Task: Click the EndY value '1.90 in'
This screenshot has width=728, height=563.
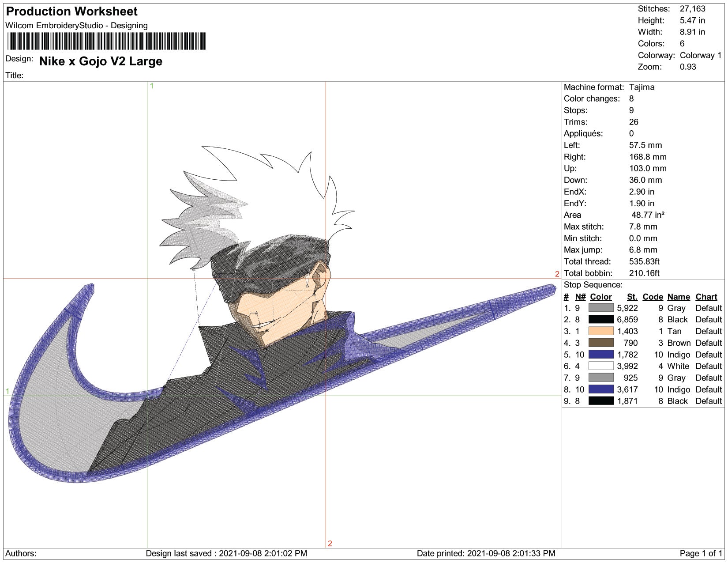Action: (x=642, y=203)
